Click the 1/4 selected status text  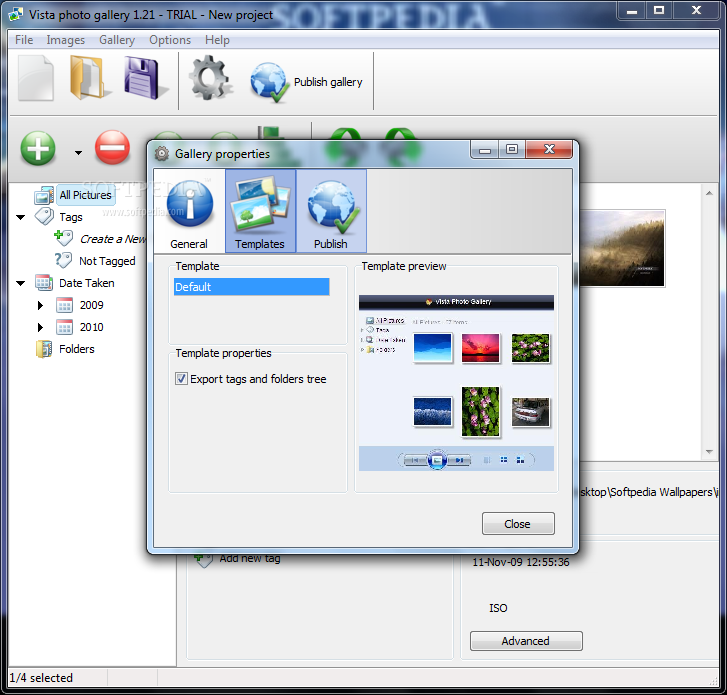(41, 678)
